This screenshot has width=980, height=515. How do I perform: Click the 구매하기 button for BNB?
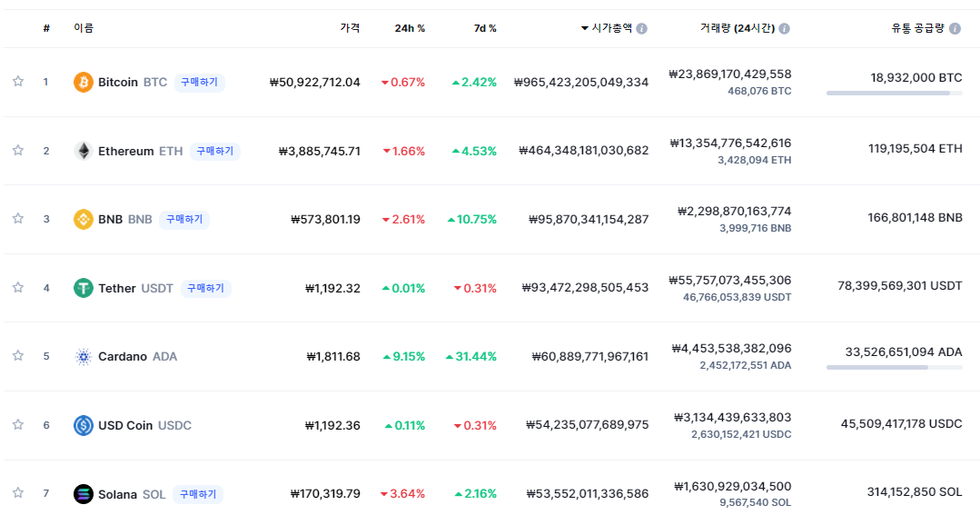tap(184, 220)
